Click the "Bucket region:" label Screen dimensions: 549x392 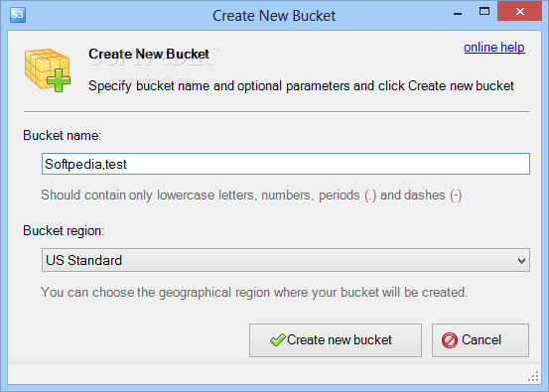click(x=64, y=231)
